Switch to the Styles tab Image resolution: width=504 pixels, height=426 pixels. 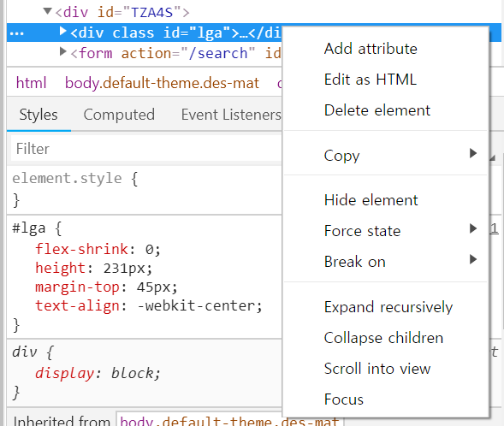39,115
